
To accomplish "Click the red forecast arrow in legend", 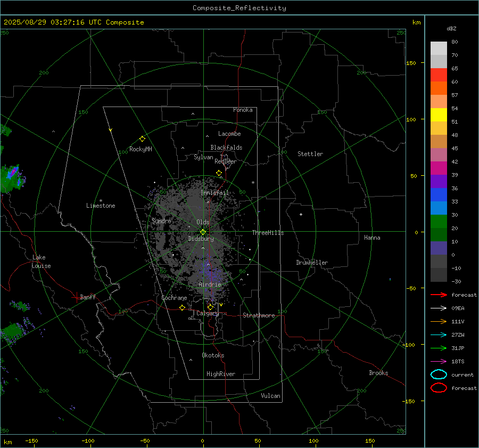I will click(x=439, y=295).
